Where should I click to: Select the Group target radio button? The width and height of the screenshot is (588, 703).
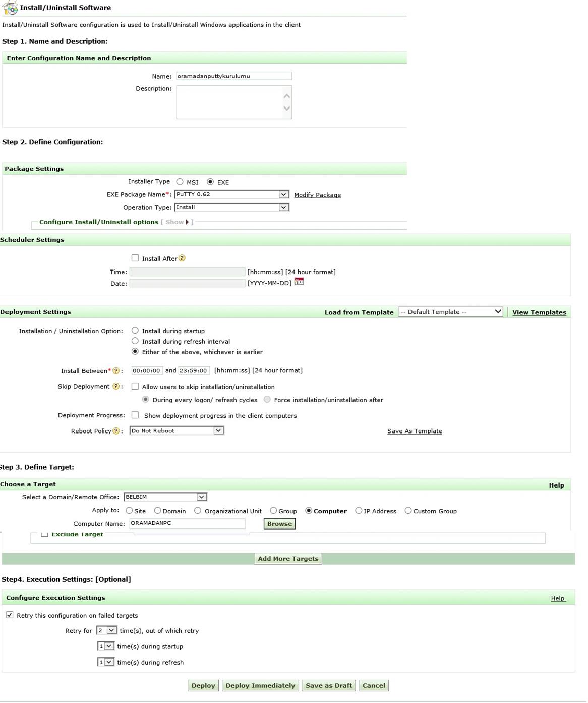(273, 511)
